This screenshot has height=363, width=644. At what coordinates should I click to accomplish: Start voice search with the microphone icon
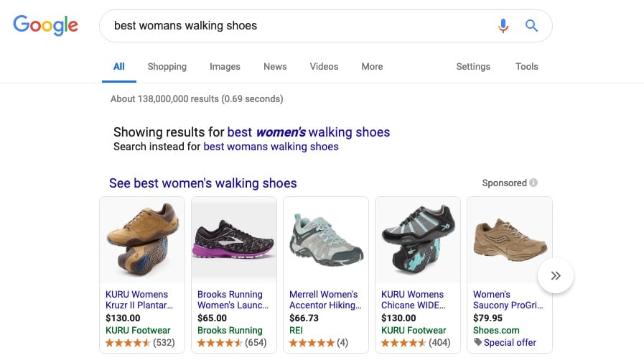click(503, 25)
